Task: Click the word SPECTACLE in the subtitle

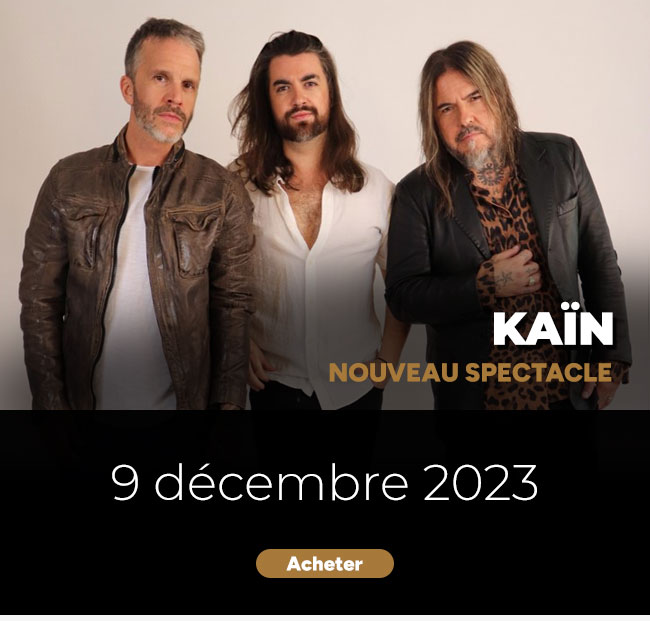Action: pyautogui.click(x=538, y=372)
